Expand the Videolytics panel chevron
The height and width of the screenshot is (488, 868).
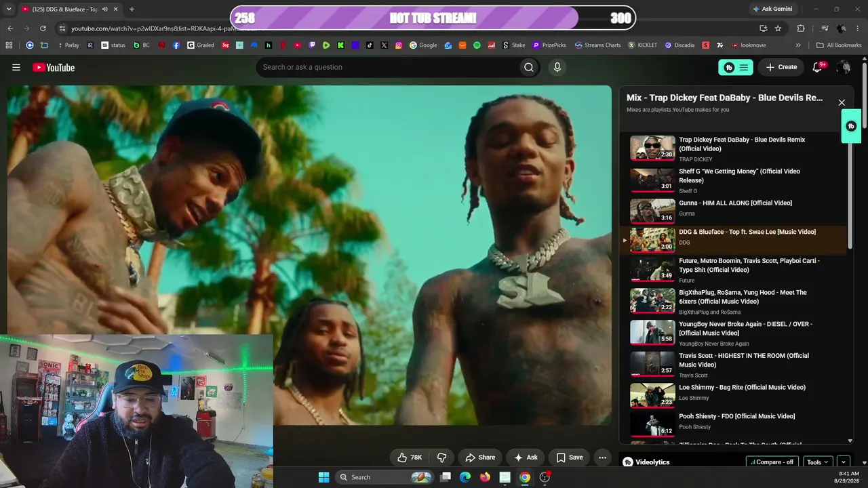point(844,462)
